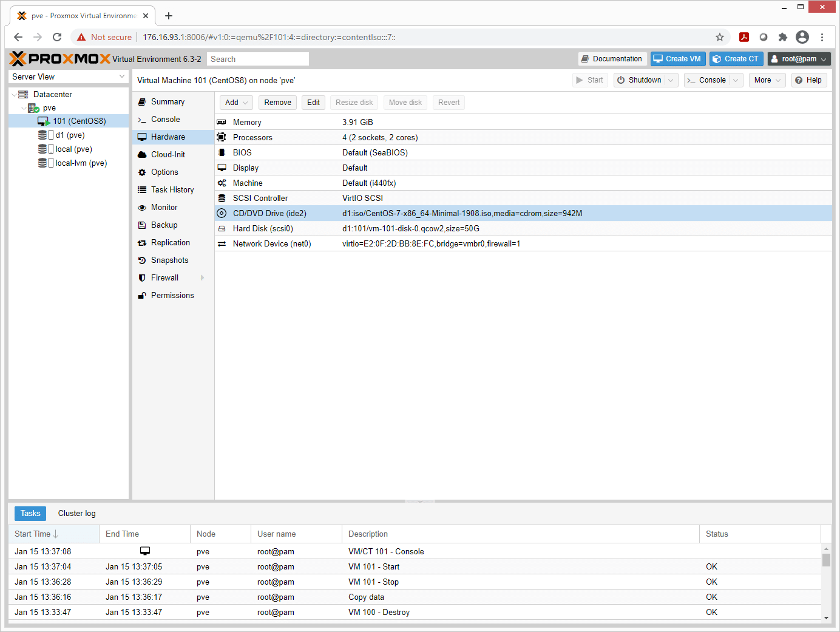This screenshot has height=632, width=840.
Task: Click the Hard Disk drive icon
Action: tap(222, 228)
